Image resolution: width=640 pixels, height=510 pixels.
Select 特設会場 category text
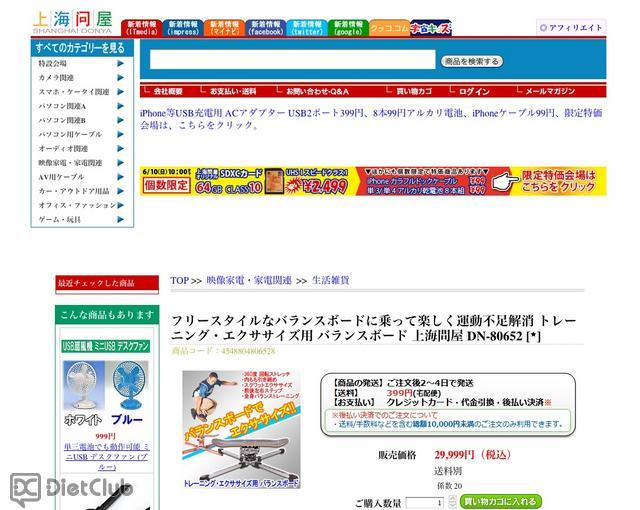(x=52, y=63)
